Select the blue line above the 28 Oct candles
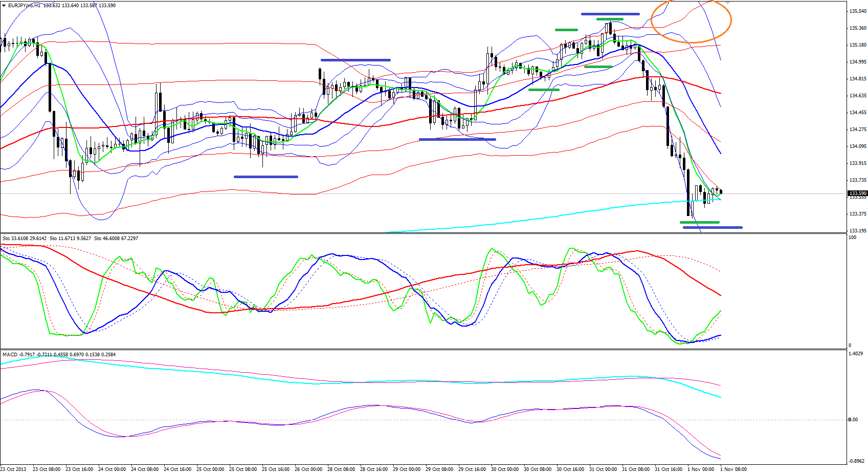Image resolution: width=868 pixels, height=473 pixels. click(355, 60)
